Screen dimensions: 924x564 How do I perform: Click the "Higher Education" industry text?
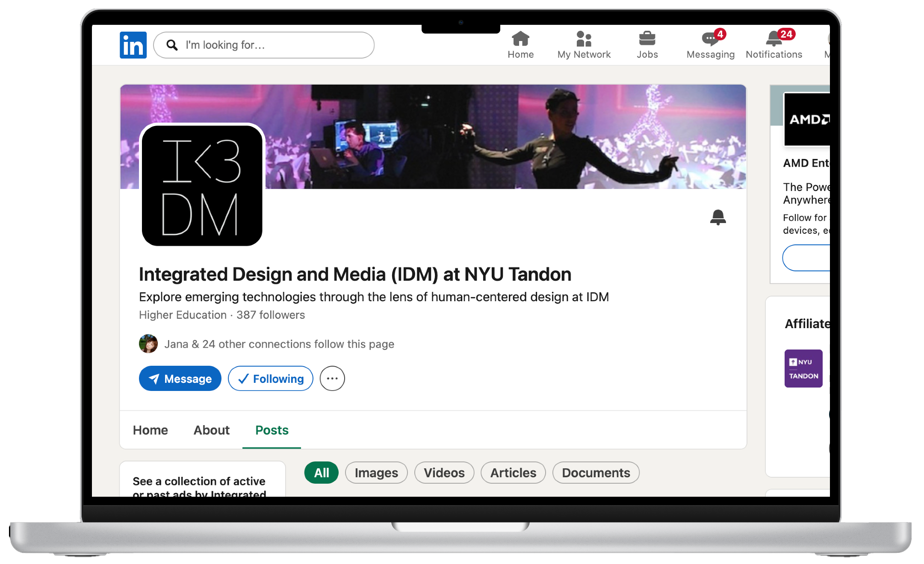pos(183,315)
